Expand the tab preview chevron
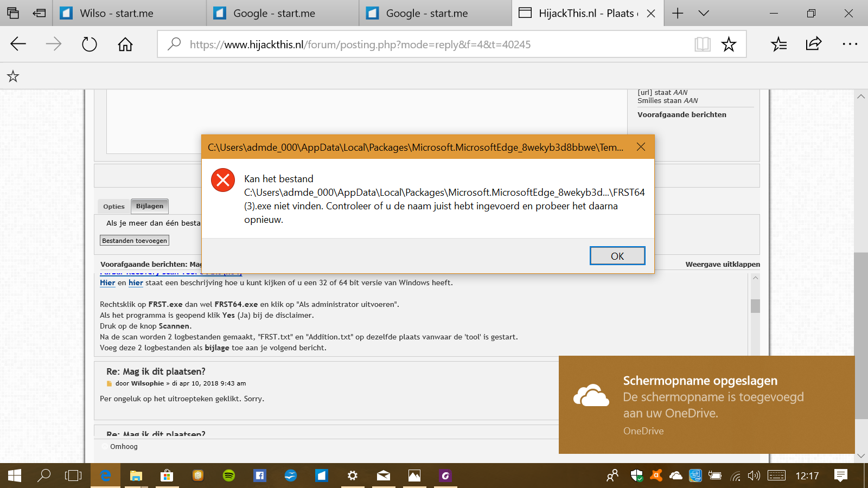868x488 pixels. 704,13
